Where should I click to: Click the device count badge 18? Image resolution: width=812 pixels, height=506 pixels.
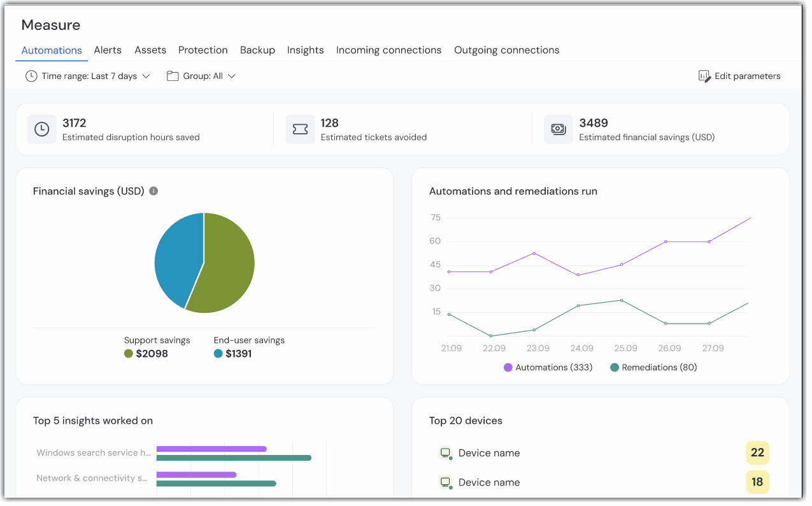pyautogui.click(x=757, y=482)
